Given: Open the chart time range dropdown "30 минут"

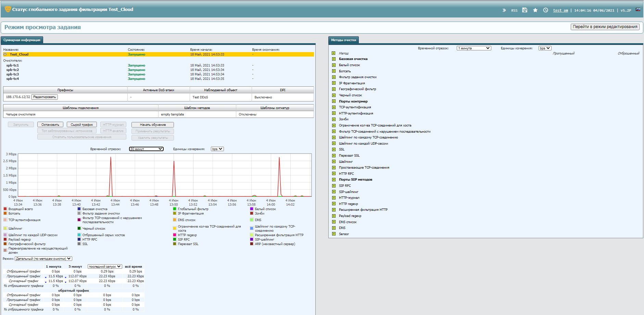Looking at the screenshot, I should pos(146,149).
